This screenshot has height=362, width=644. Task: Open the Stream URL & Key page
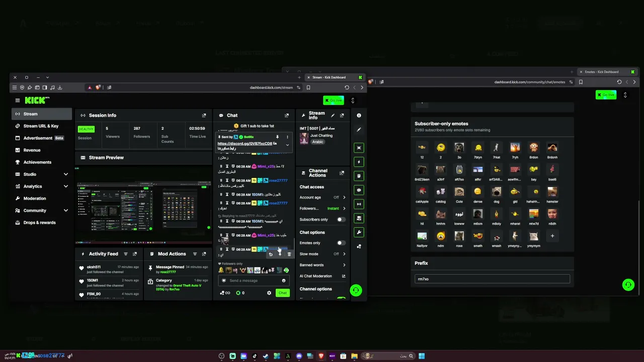(x=41, y=126)
